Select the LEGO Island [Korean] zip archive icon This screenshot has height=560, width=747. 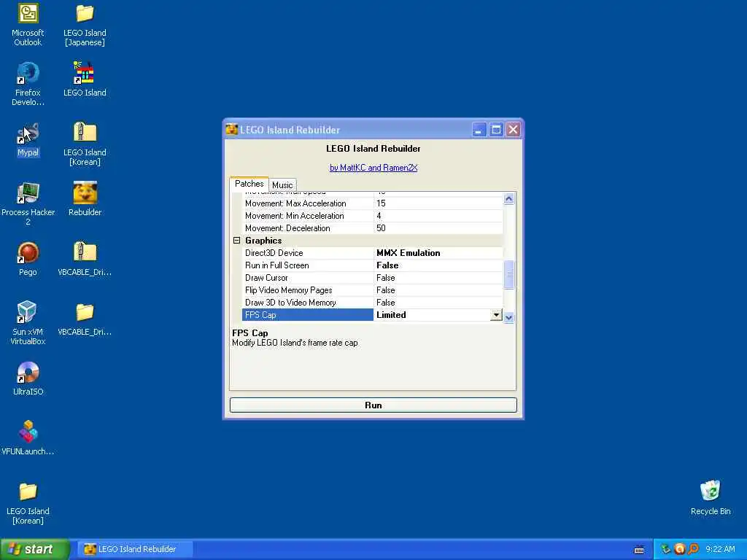(x=85, y=133)
